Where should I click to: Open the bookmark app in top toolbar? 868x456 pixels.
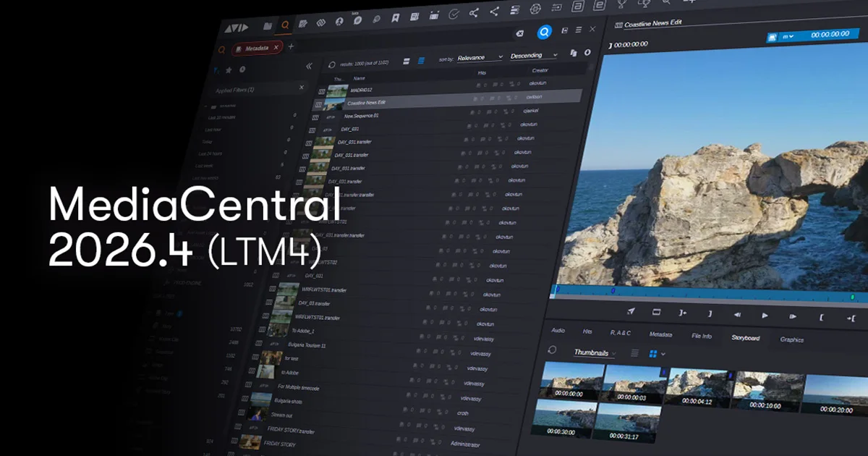point(395,17)
